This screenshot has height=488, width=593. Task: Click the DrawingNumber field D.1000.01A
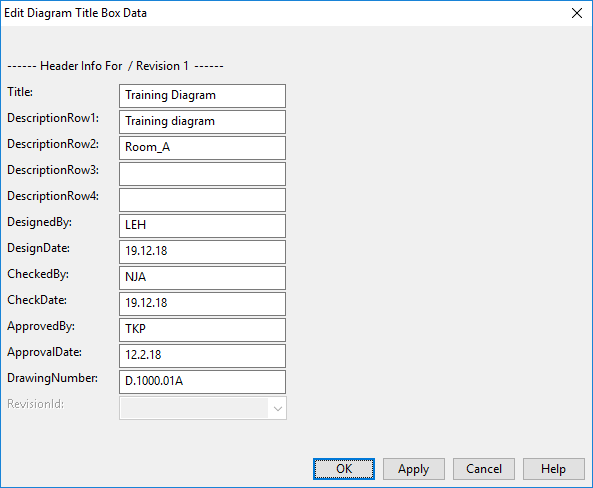tap(202, 382)
